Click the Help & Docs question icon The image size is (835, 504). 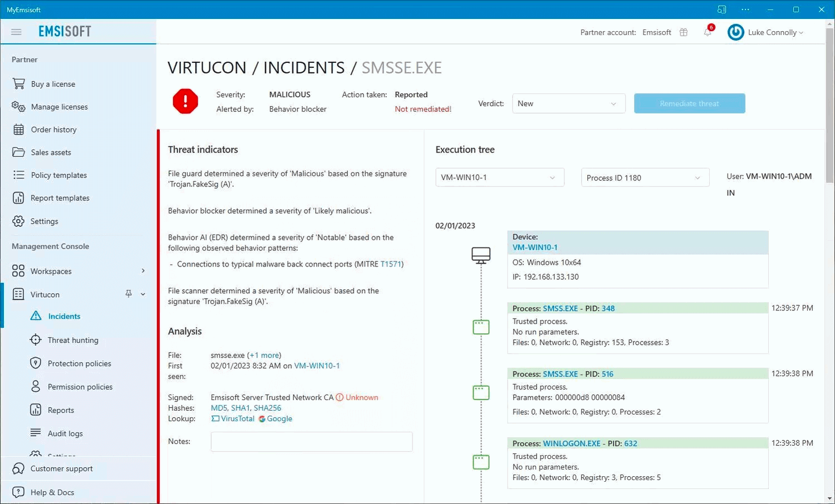(x=18, y=492)
